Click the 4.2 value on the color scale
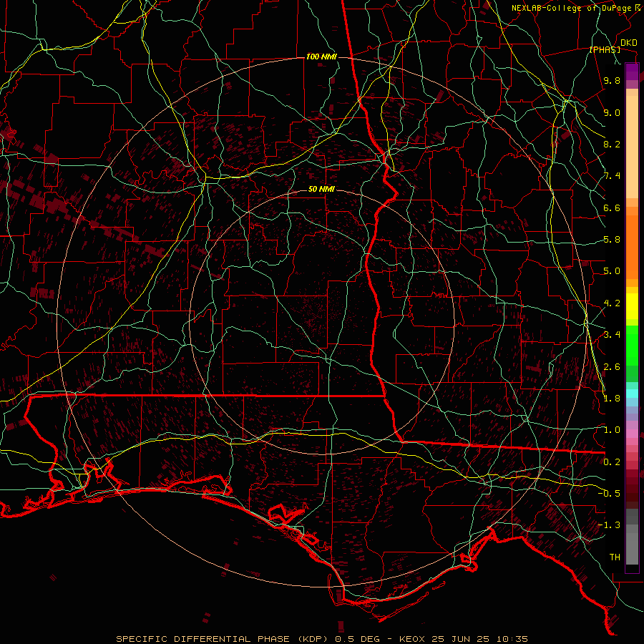Screen dimensions: 644x644 pos(612,303)
